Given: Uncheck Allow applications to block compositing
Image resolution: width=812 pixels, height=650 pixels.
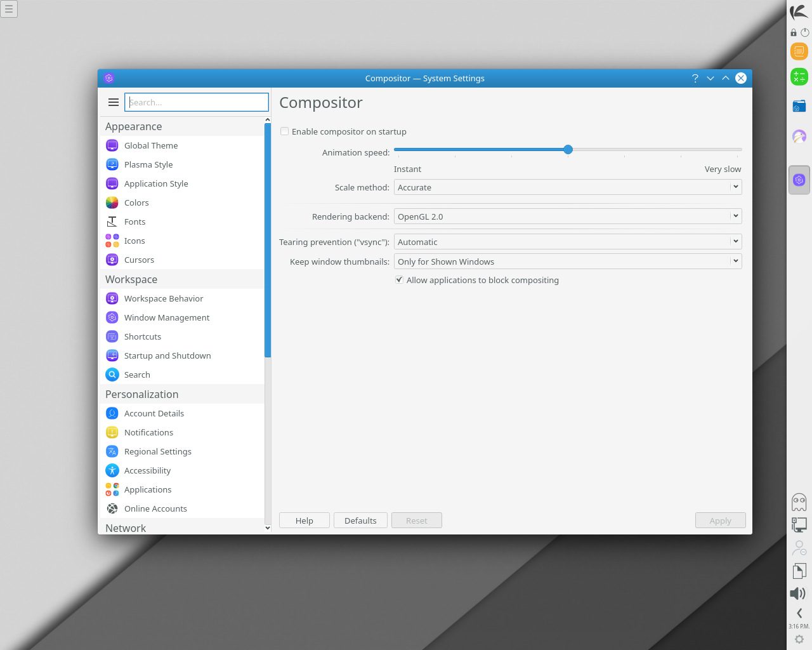Looking at the screenshot, I should (x=399, y=280).
